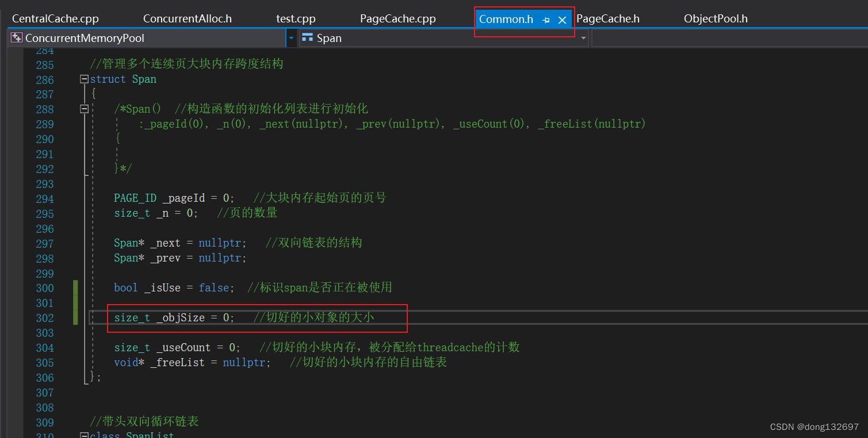Click the Span struct icon in navigation bar
The height and width of the screenshot is (438, 868).
[307, 38]
